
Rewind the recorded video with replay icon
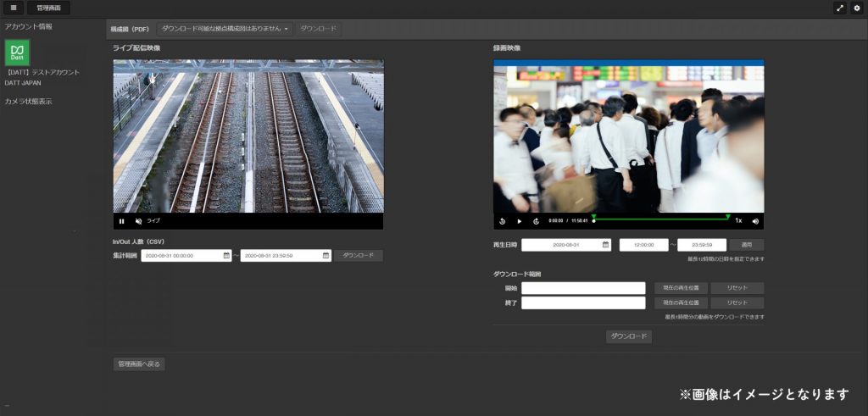[502, 221]
